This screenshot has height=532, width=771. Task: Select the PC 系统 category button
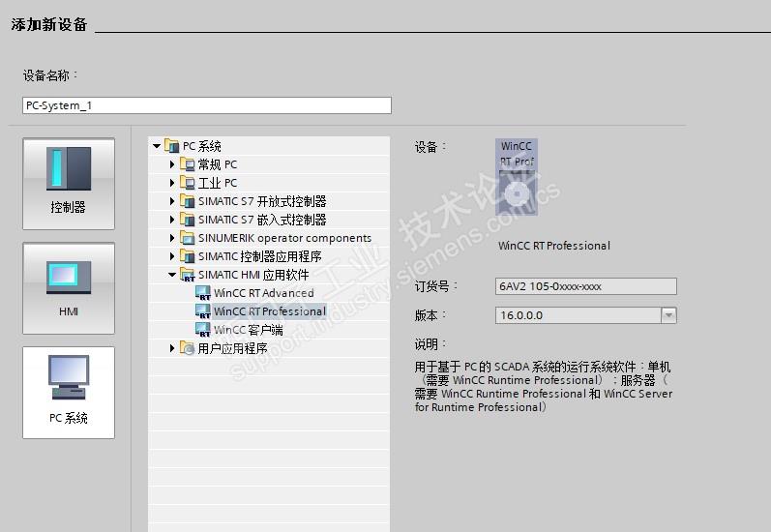click(x=69, y=393)
